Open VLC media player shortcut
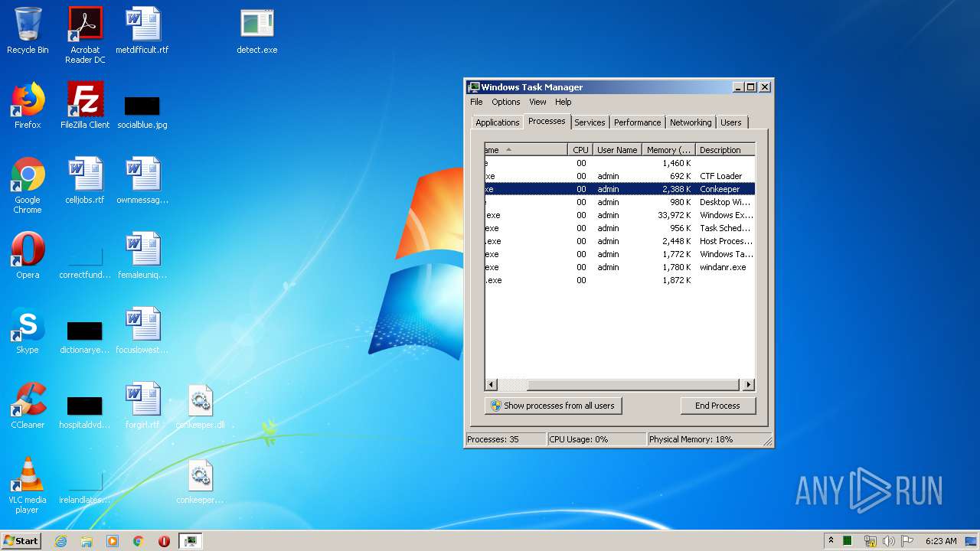Image resolution: width=980 pixels, height=551 pixels. click(x=28, y=485)
